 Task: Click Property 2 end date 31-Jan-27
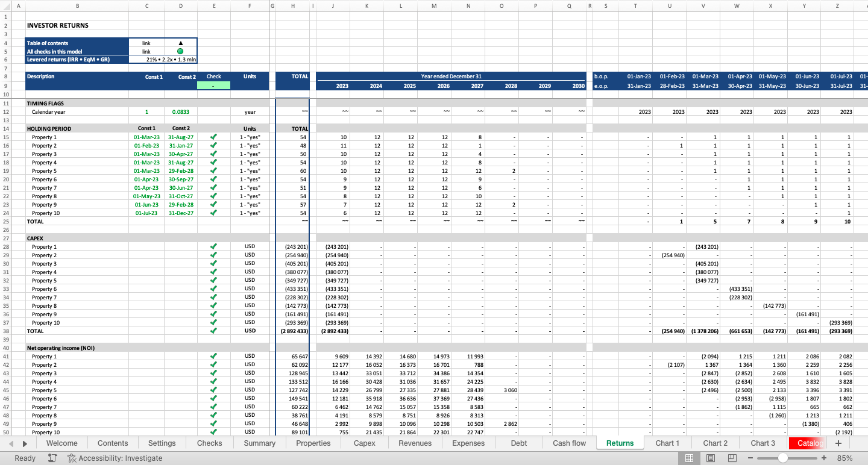181,146
